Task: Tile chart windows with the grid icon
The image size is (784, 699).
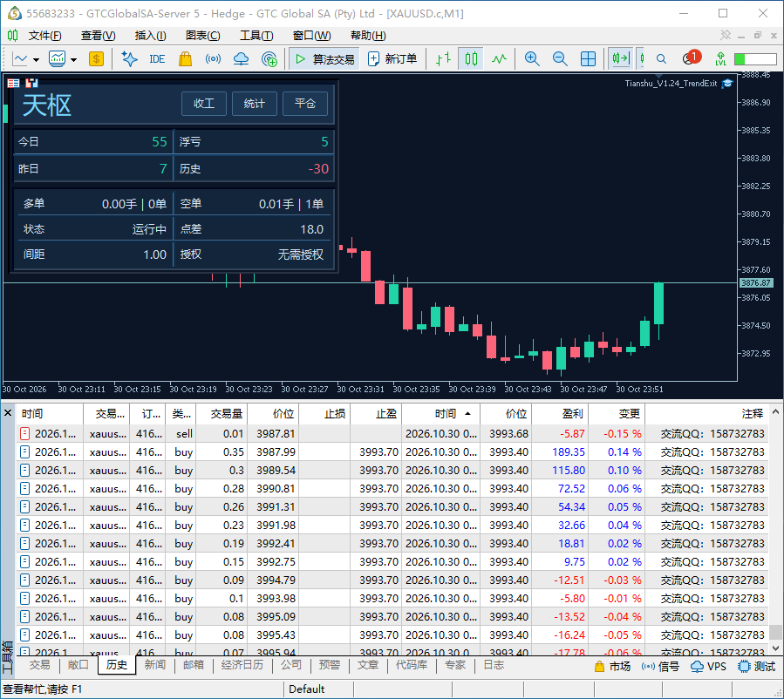Action: click(588, 59)
